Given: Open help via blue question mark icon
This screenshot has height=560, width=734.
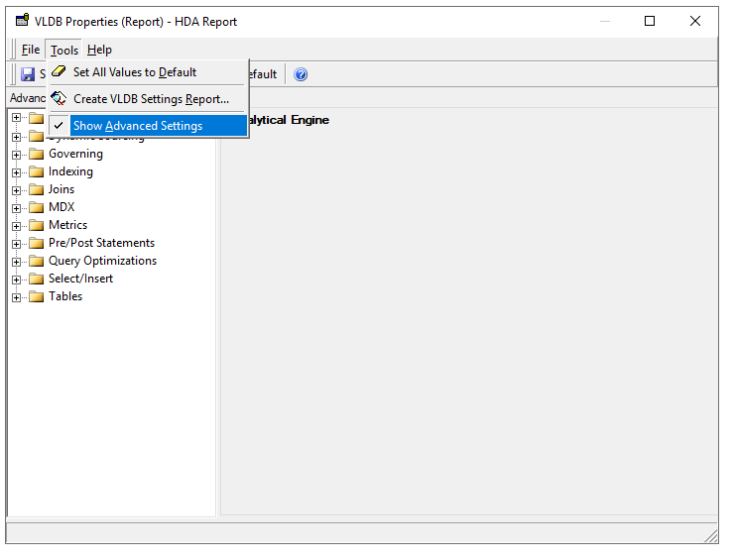Looking at the screenshot, I should [x=301, y=74].
